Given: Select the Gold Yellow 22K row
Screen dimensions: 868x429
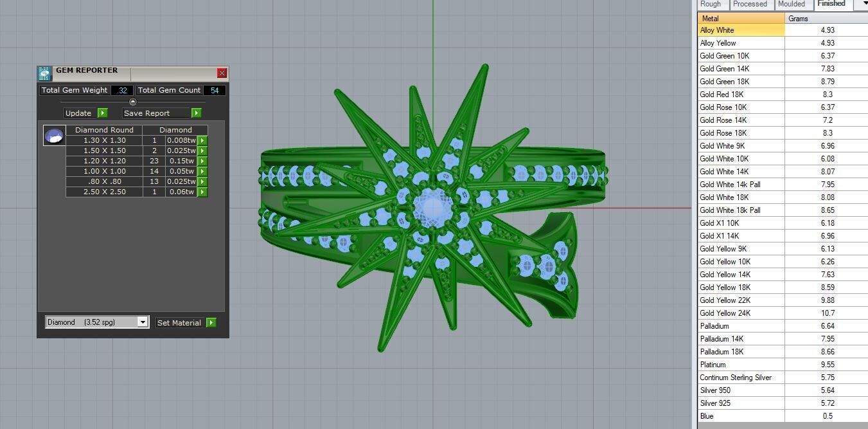Looking at the screenshot, I should pos(783,300).
